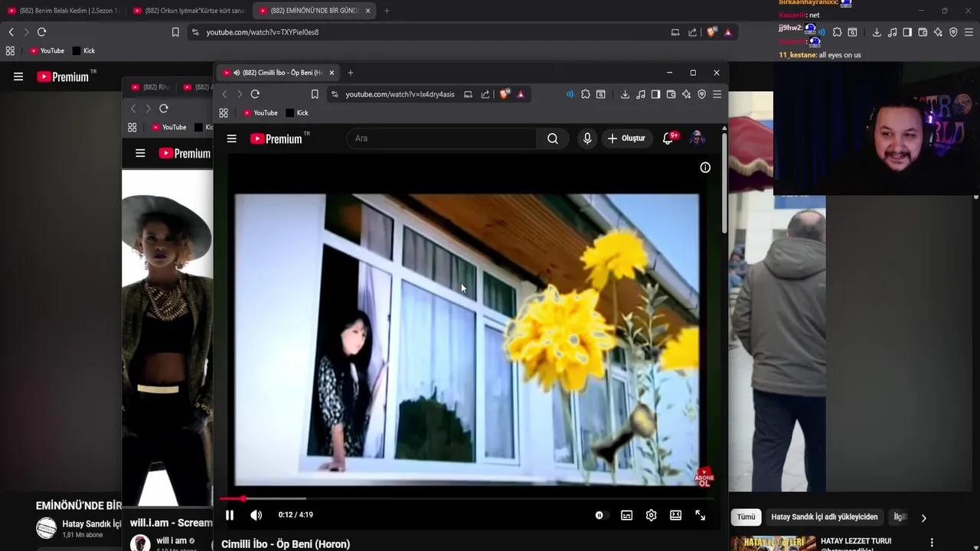Open new tab in the back window
This screenshot has width=980, height=551.
point(387,11)
